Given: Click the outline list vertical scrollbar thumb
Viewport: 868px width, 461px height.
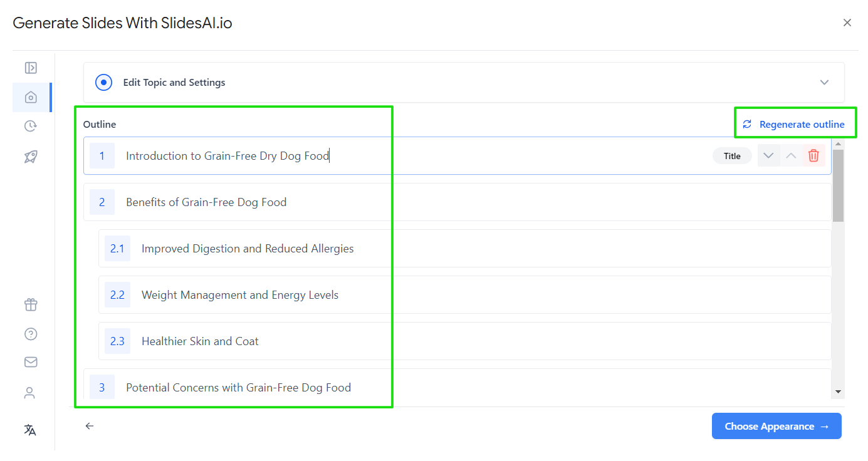Looking at the screenshot, I should point(839,185).
